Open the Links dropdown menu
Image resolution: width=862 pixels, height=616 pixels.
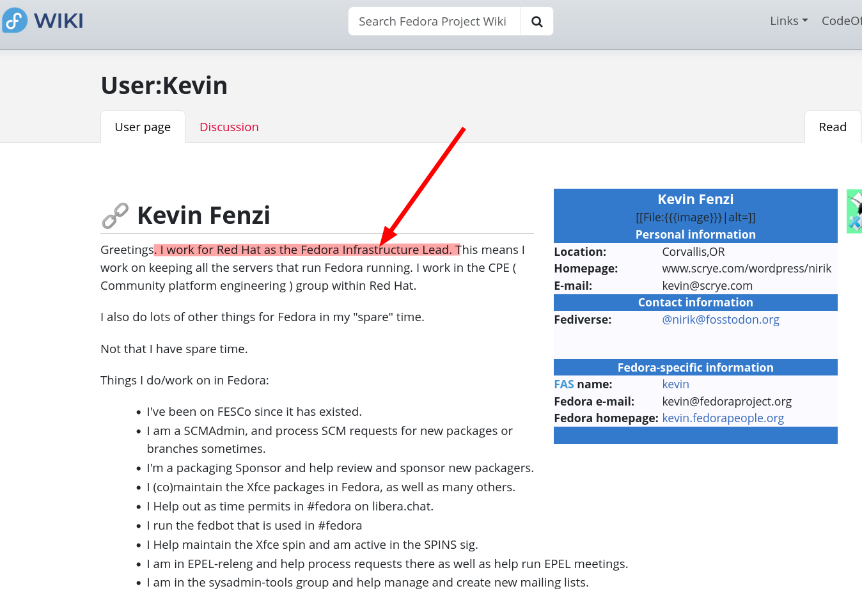tap(789, 21)
